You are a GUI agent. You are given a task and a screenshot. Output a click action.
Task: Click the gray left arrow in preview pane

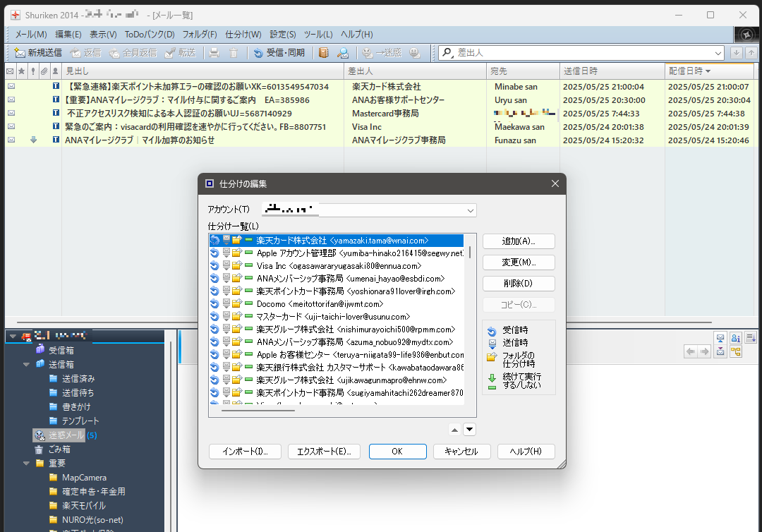691,351
